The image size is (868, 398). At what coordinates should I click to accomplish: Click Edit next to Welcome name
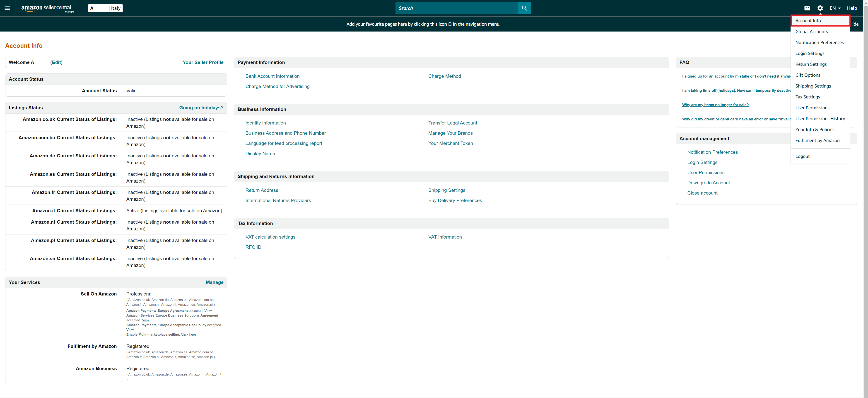(x=56, y=62)
